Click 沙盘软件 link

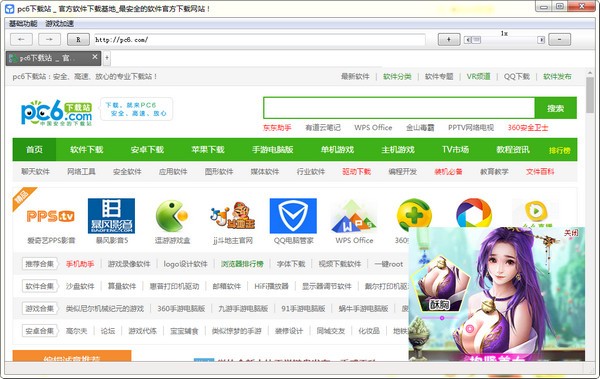click(x=80, y=286)
